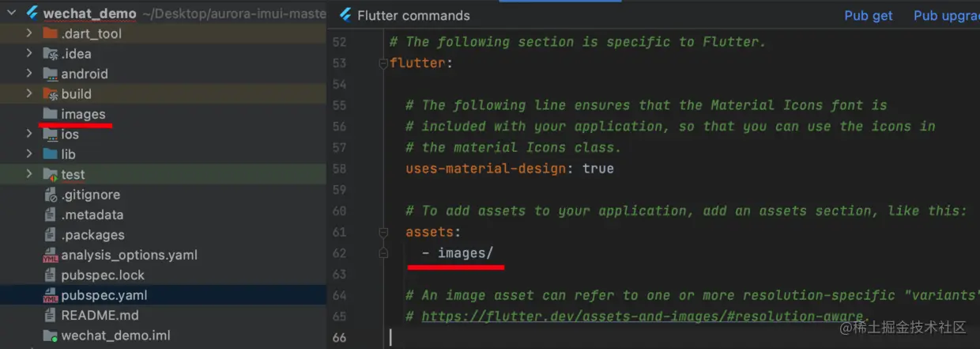Screen dimensions: 980x349
Task: Select .metadata in the project tree
Action: (x=92, y=214)
